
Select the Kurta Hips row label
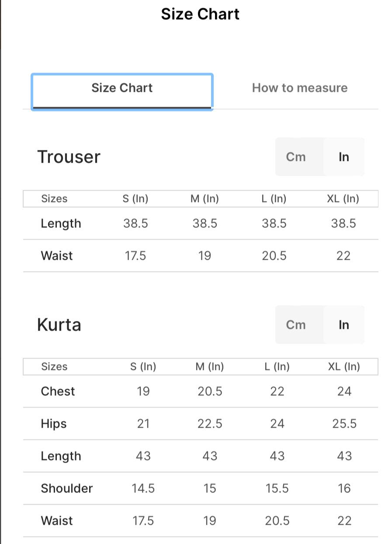tap(54, 424)
